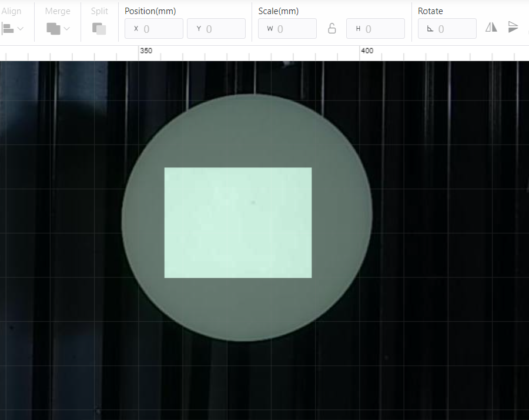Click the 350 mark on ruler
Image resolution: width=529 pixels, height=420 pixels.
tap(146, 51)
